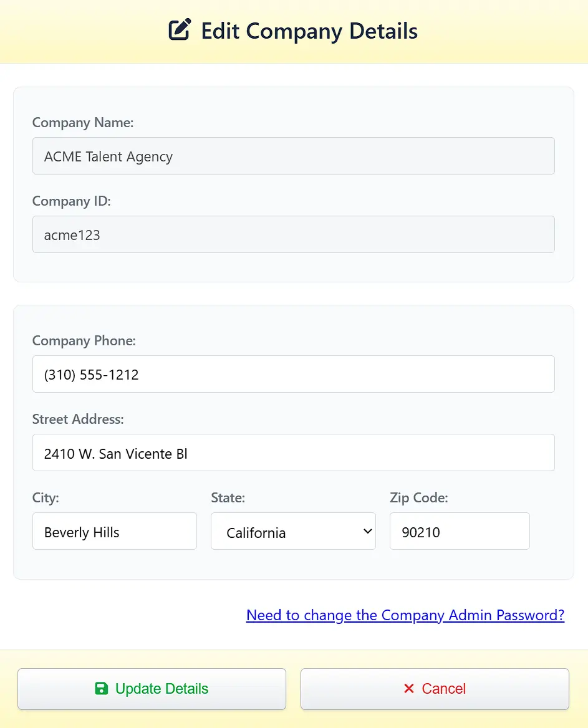588x728 pixels.
Task: Click the Street Address label
Action: click(78, 419)
